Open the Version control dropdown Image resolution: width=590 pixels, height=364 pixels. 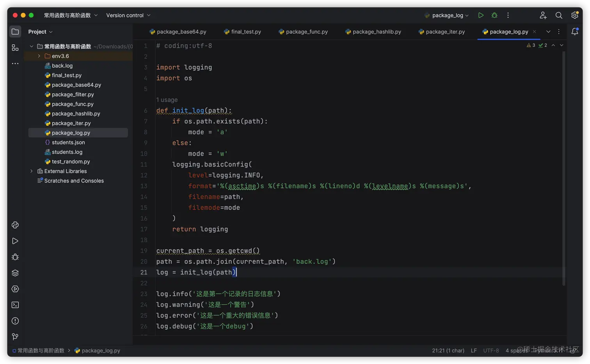point(128,15)
